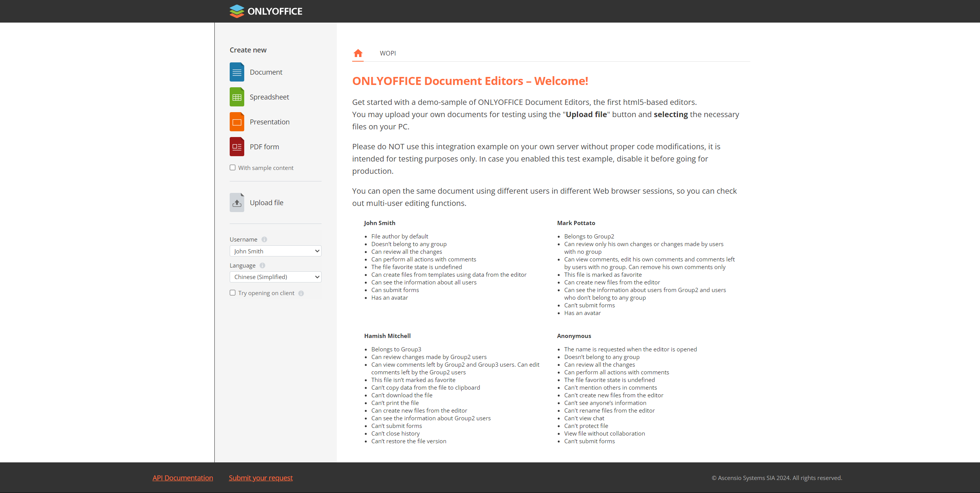Click the PDF form text label

coord(264,147)
